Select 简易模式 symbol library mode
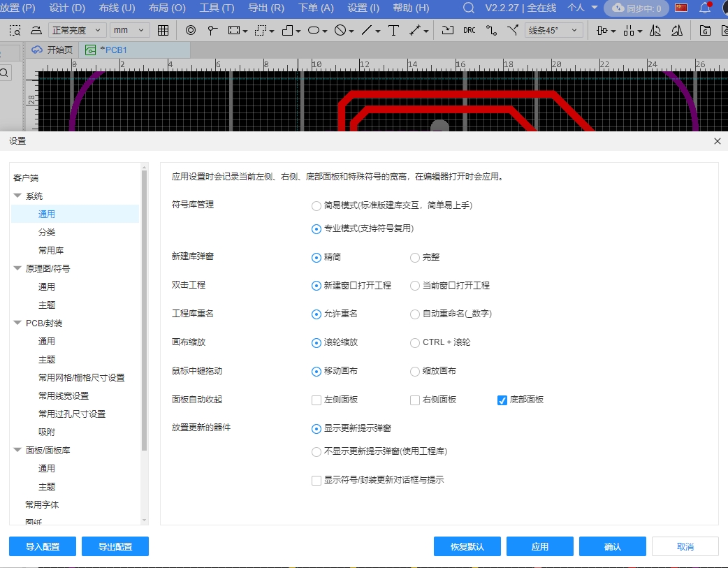The height and width of the screenshot is (568, 728). [316, 205]
